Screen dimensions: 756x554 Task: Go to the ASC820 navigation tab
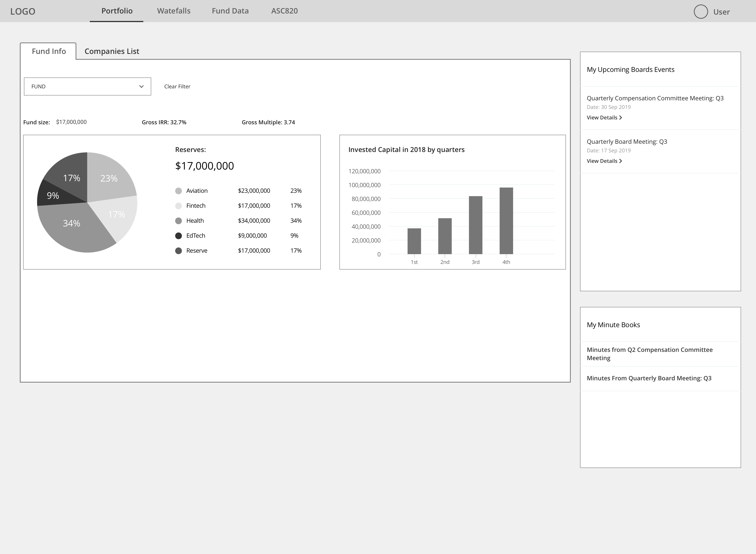point(284,11)
